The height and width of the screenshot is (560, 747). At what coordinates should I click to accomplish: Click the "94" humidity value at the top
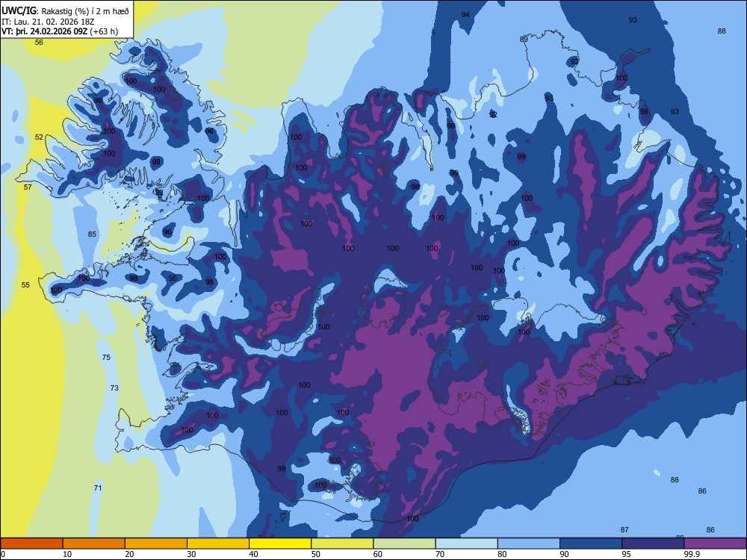465,15
